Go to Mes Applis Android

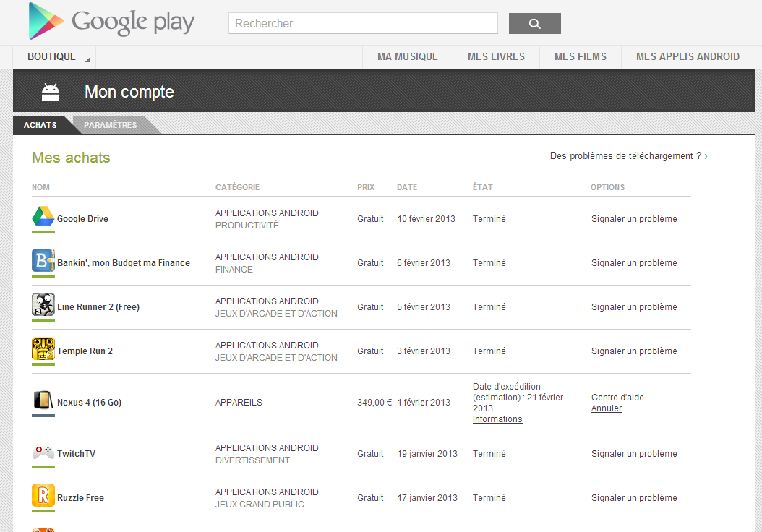(688, 57)
